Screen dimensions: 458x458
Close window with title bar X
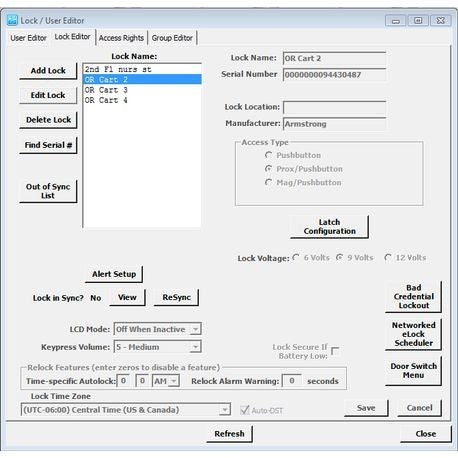click(441, 21)
